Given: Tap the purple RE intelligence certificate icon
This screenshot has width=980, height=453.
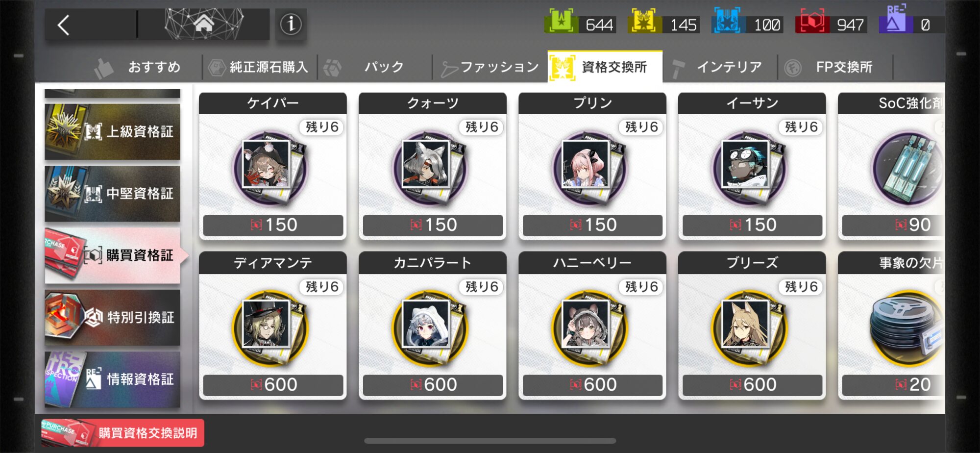Looking at the screenshot, I should pos(895,20).
